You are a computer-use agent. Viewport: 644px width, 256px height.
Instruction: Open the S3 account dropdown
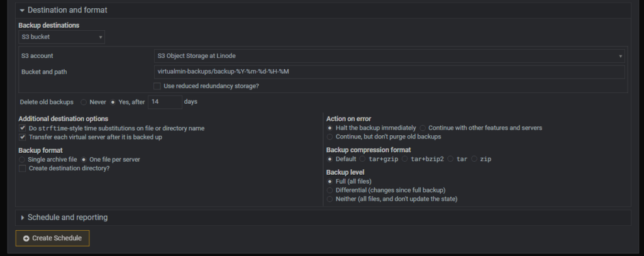click(x=389, y=56)
